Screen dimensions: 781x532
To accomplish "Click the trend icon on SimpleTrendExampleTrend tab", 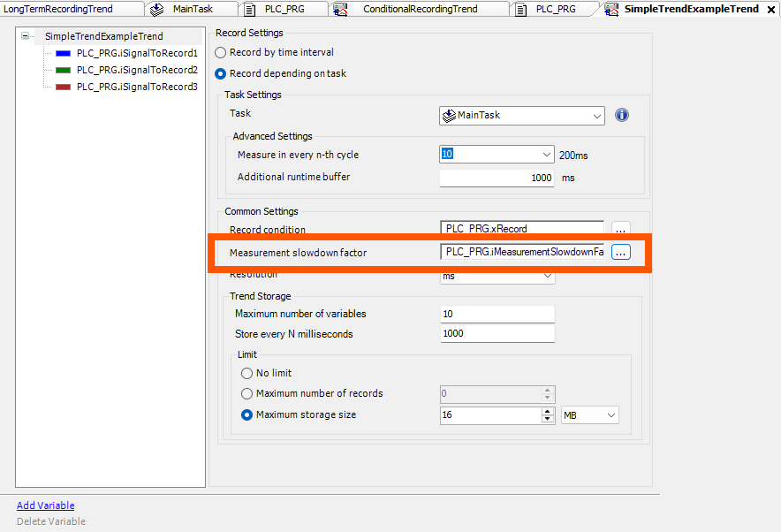I will 610,10.
